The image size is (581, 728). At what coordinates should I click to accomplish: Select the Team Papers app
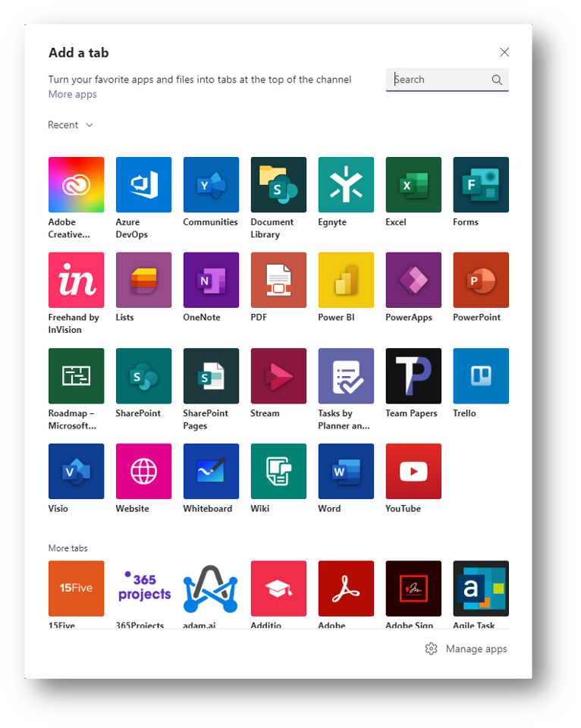click(413, 375)
